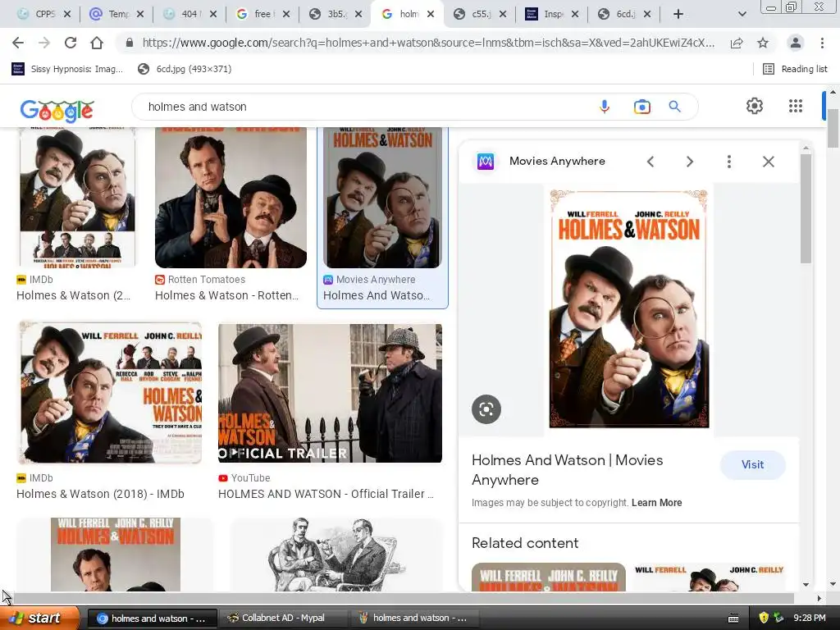This screenshot has height=630, width=840.
Task: Open the browser home page
Action: tap(97, 43)
